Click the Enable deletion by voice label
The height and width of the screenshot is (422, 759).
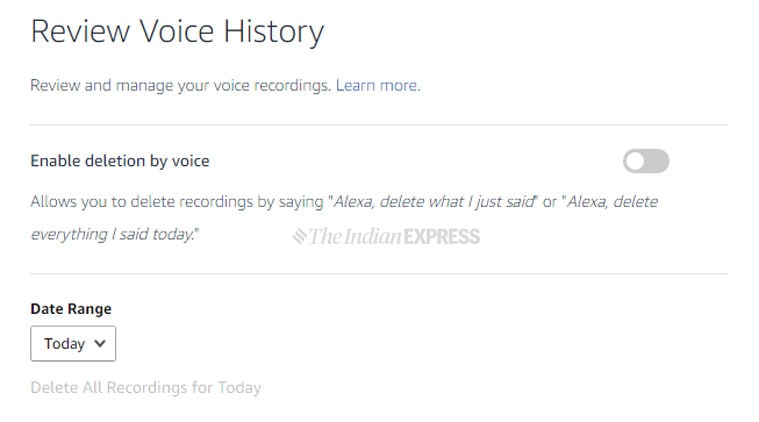coord(120,161)
